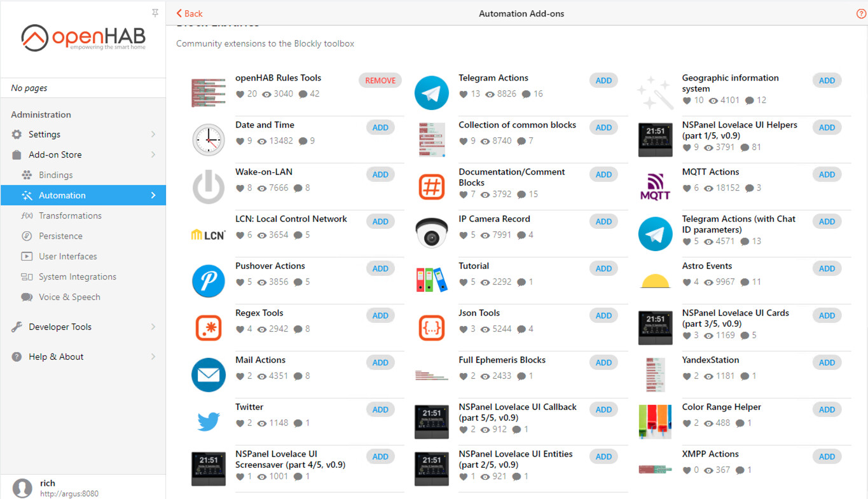Open the help icon in the top-right corner
The image size is (868, 499).
pos(862,14)
